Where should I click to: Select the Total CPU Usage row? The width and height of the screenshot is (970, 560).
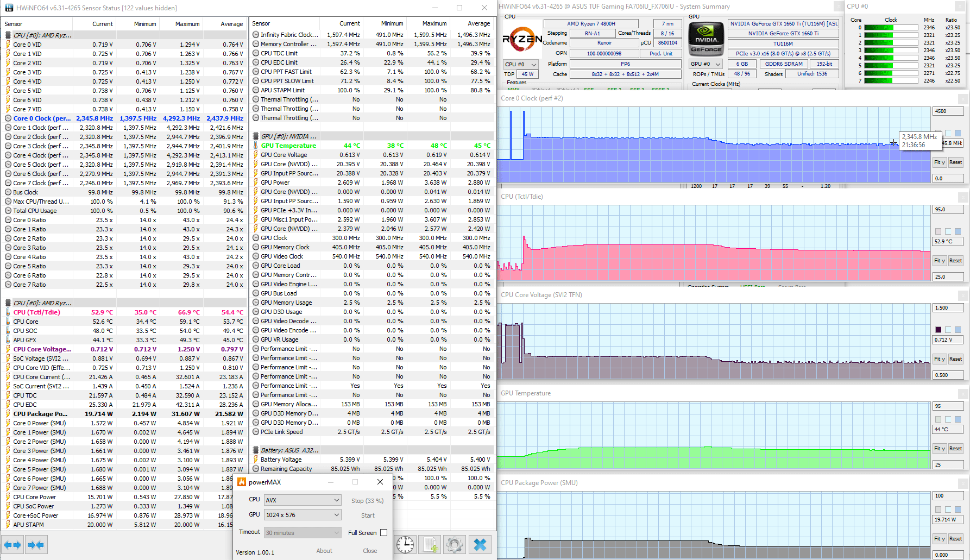pos(124,211)
